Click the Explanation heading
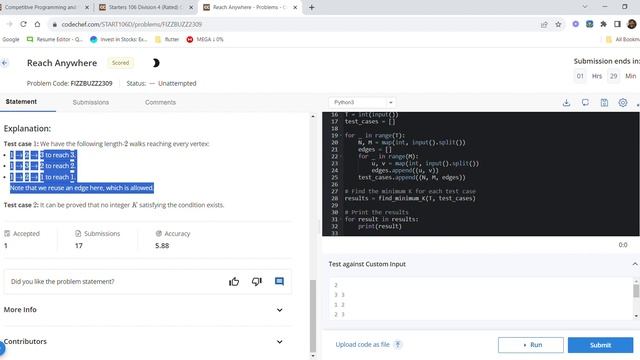The image size is (640, 360). pyautogui.click(x=27, y=129)
